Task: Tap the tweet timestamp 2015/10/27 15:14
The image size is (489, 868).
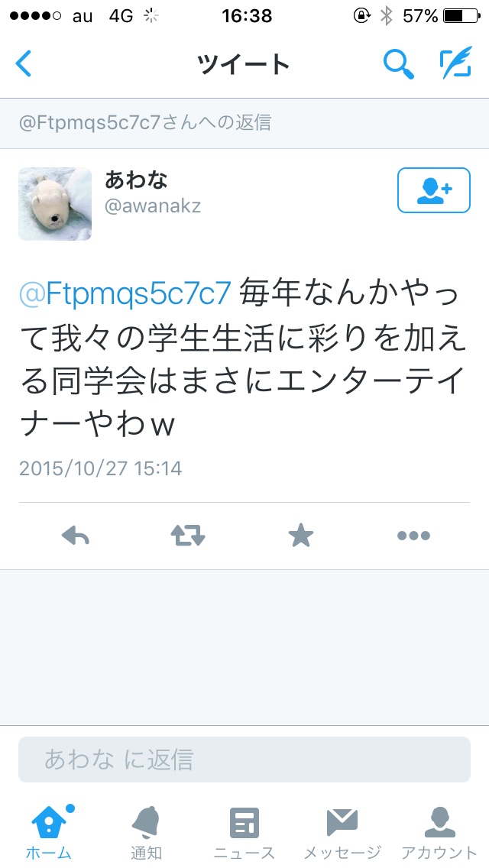Action: (100, 468)
